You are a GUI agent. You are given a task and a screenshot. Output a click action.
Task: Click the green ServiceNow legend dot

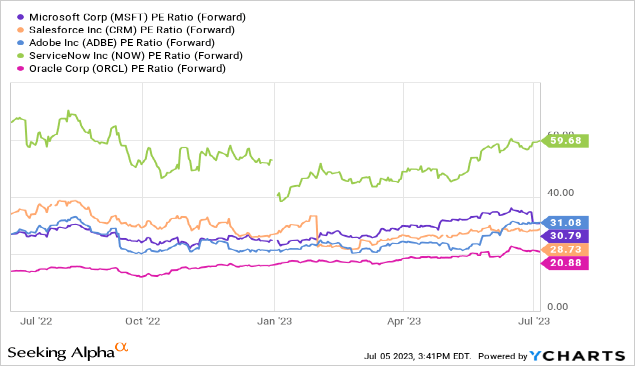20,56
